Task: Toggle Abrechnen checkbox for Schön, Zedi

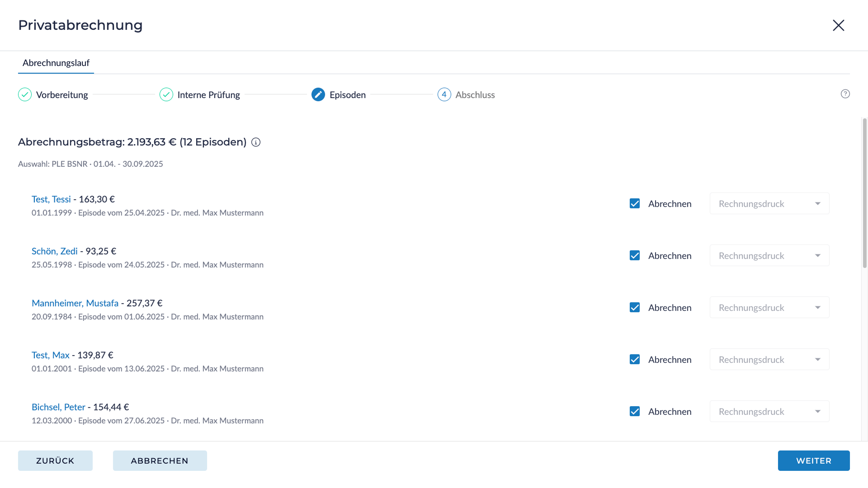Action: coord(635,255)
